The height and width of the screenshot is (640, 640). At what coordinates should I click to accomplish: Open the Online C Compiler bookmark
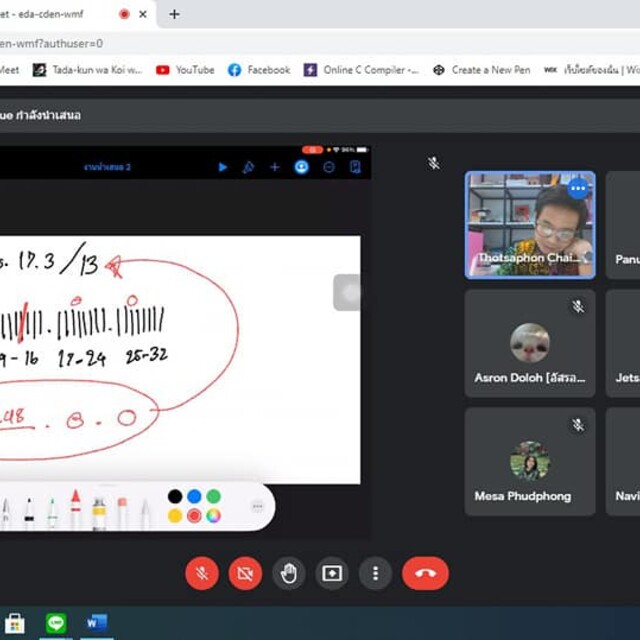coord(361,70)
